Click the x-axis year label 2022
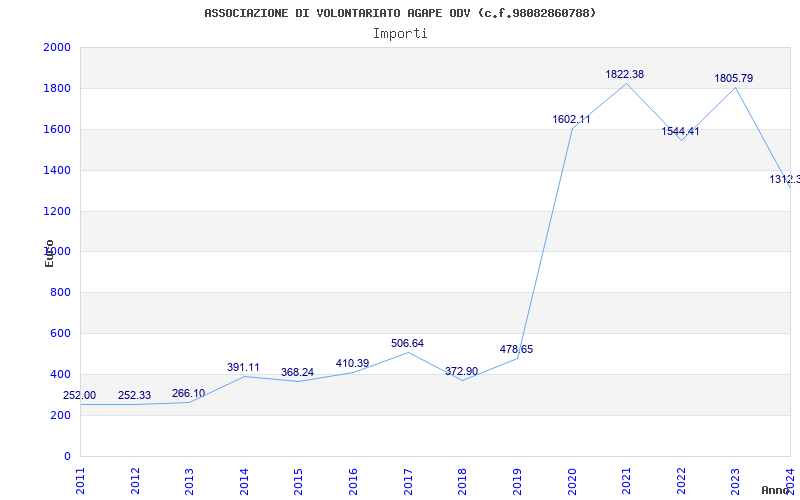 [x=681, y=482]
